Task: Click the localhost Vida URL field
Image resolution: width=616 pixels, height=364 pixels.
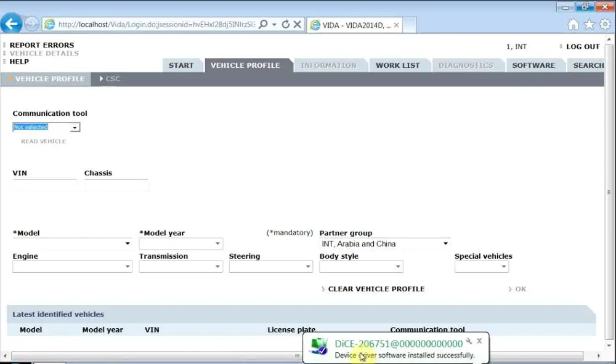Action: (x=156, y=25)
